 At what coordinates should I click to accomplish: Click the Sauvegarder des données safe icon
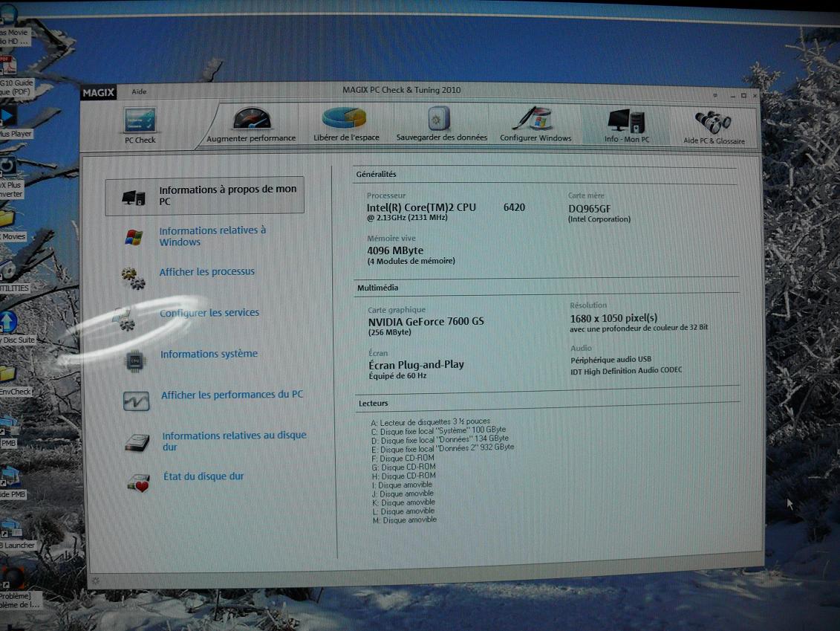(x=438, y=118)
